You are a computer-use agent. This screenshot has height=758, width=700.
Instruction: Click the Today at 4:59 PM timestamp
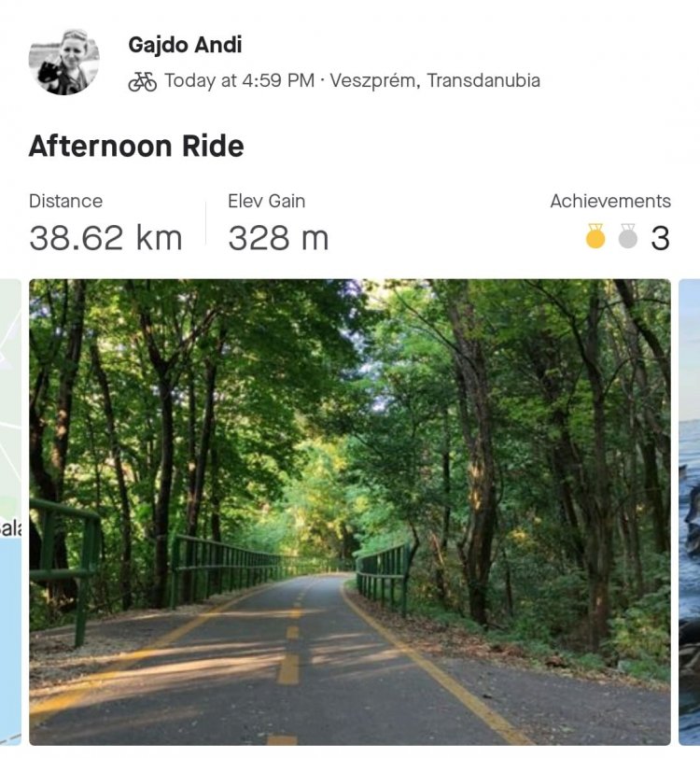point(239,80)
